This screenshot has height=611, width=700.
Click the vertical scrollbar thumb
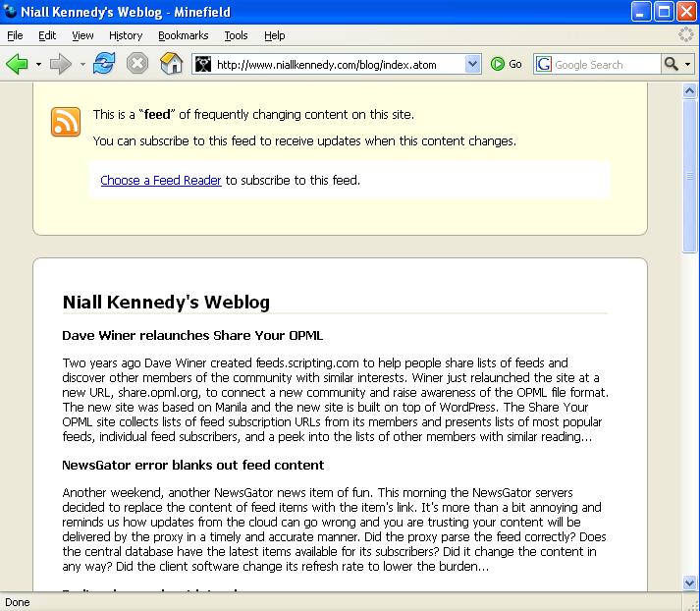[x=689, y=176]
